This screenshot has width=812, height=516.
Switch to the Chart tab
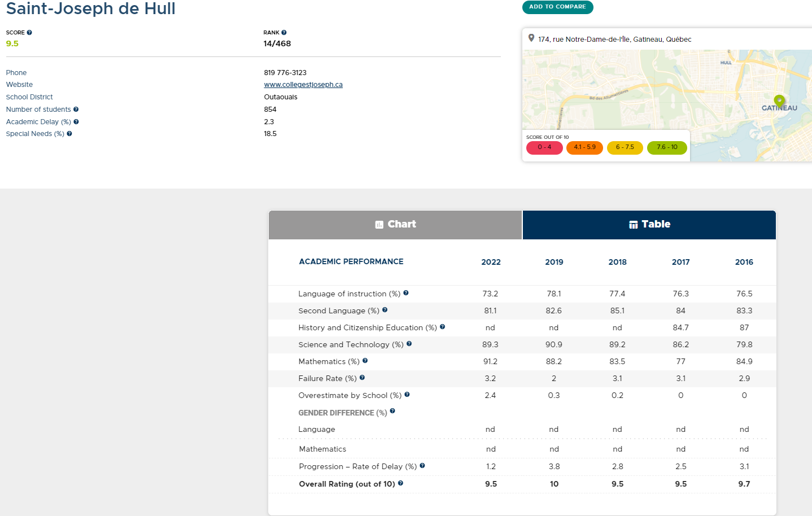coord(395,225)
